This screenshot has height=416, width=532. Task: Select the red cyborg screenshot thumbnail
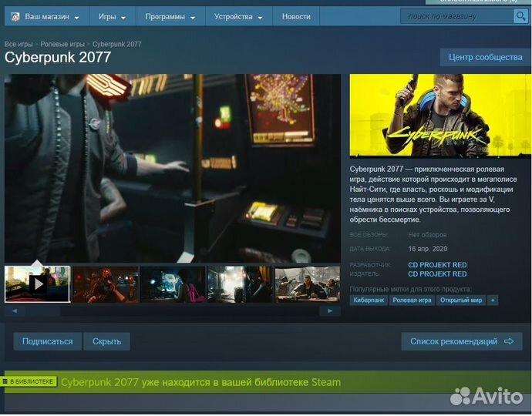(x=106, y=284)
